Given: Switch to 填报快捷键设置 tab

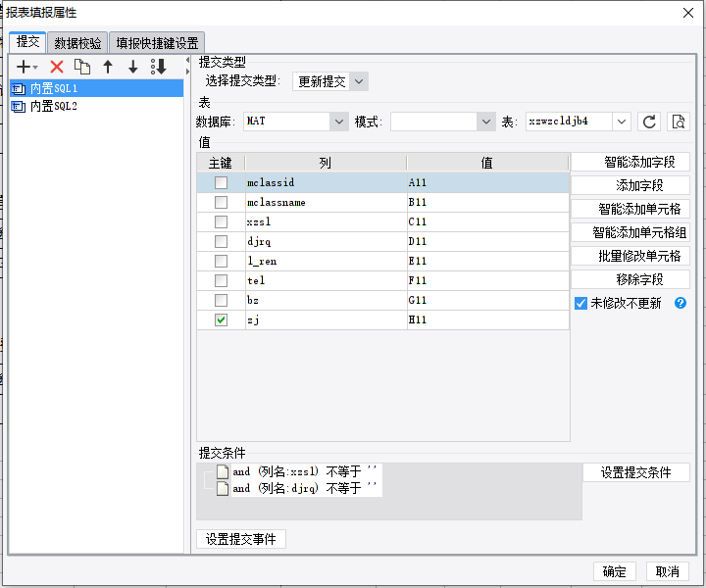Looking at the screenshot, I should [157, 43].
